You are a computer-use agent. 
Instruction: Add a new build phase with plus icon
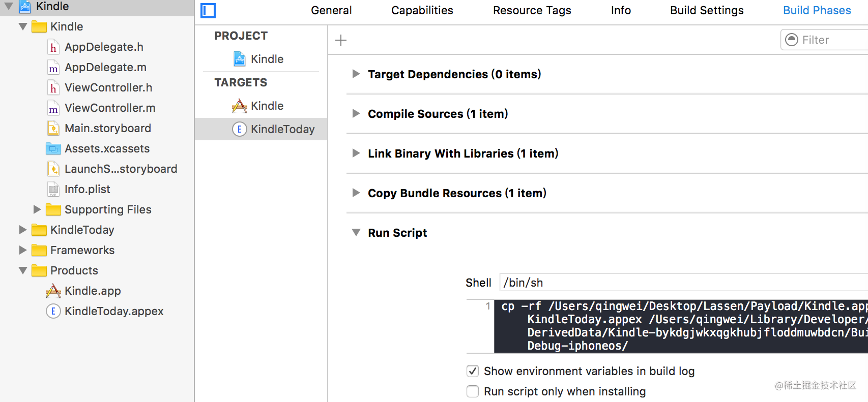[x=341, y=40]
